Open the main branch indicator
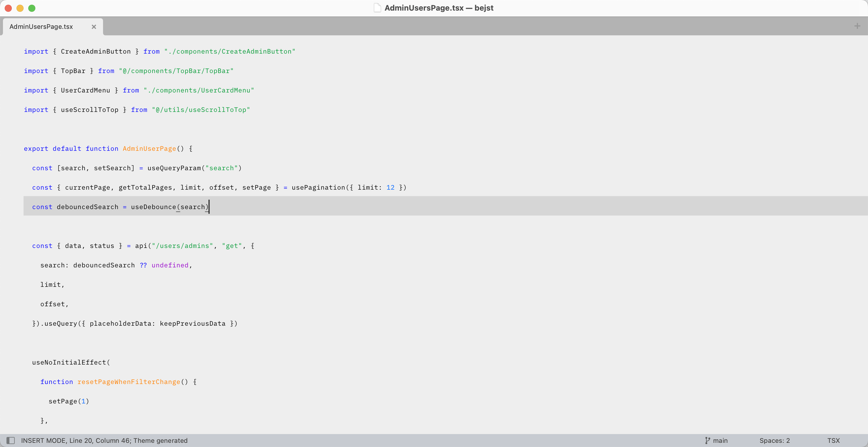Image resolution: width=868 pixels, height=447 pixels. [720, 440]
